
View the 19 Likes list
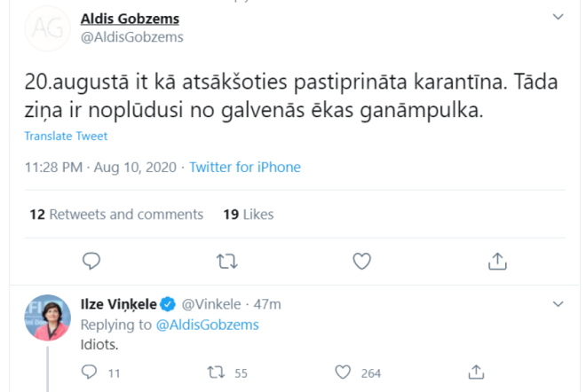click(248, 215)
